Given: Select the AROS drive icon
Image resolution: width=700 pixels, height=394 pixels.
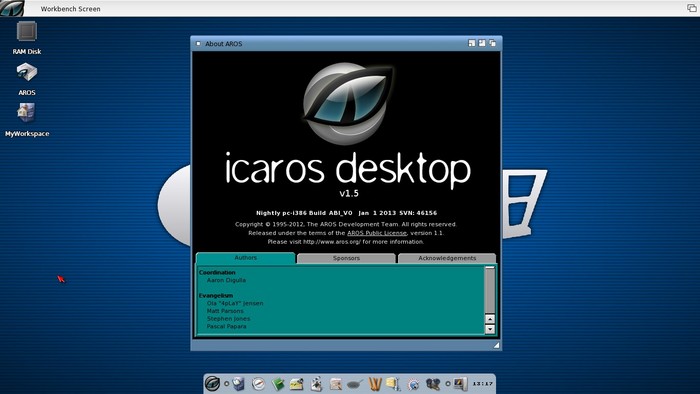Looking at the screenshot, I should pyautogui.click(x=27, y=72).
